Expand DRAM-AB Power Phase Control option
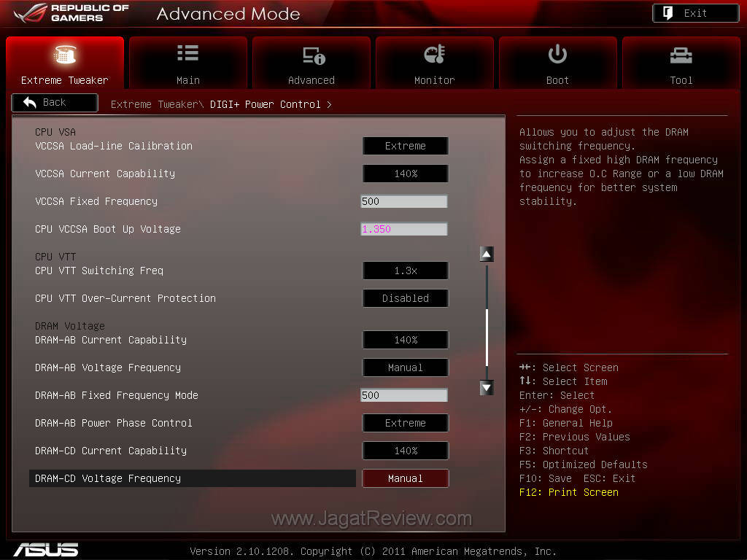Screen dimensions: 747x560 pos(406,423)
